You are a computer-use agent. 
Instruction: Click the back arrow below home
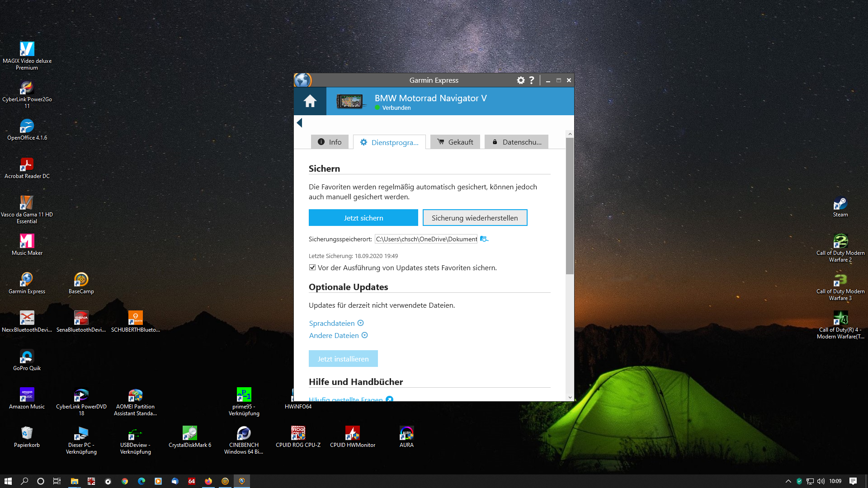click(299, 123)
